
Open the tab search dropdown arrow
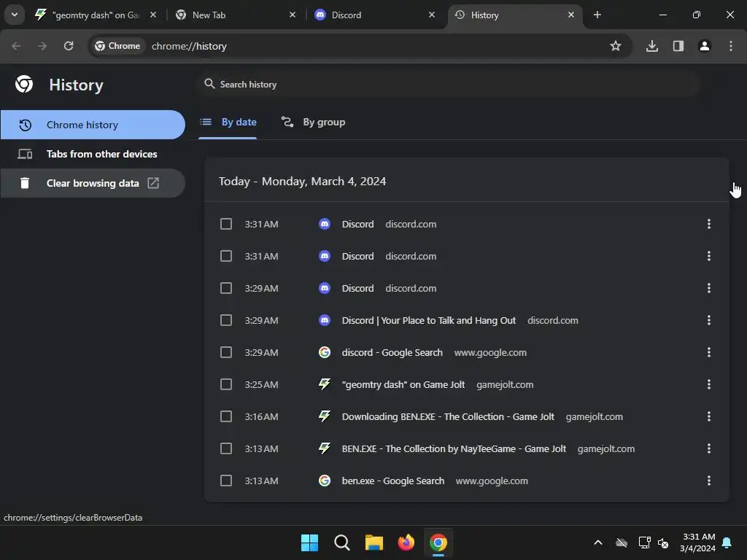pyautogui.click(x=15, y=15)
